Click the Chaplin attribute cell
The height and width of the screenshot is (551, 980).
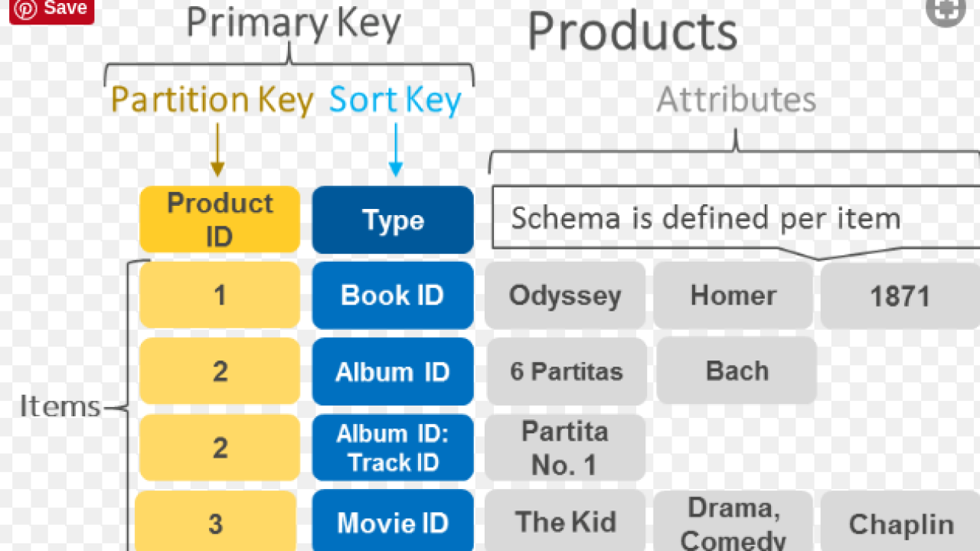901,524
